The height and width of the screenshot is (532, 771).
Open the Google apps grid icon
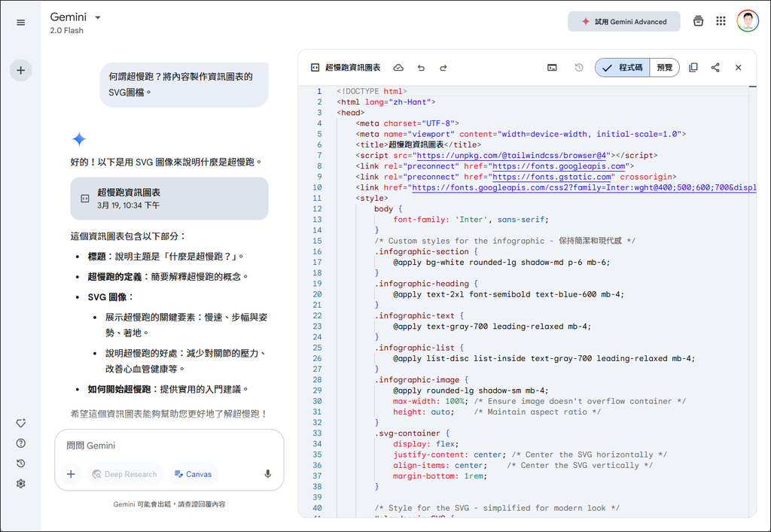tap(721, 21)
